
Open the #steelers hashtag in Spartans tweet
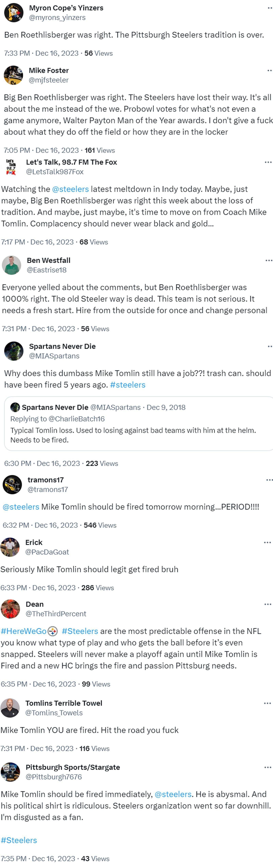click(x=128, y=385)
